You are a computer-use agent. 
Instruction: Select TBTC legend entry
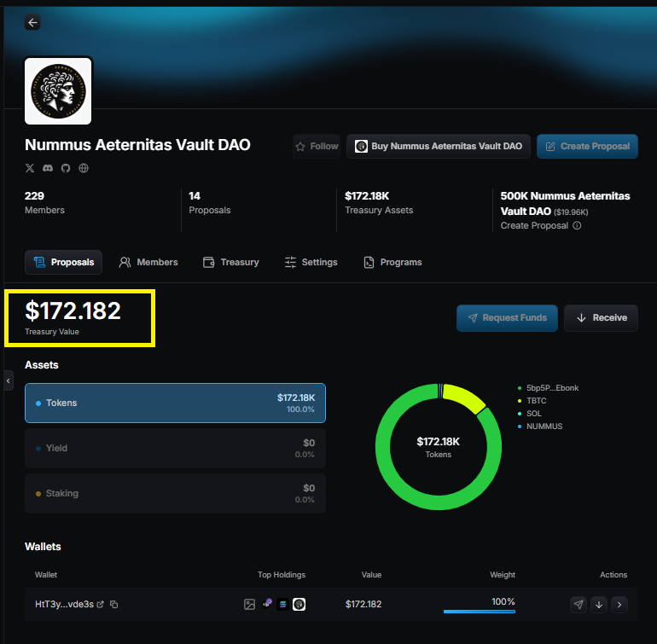(532, 401)
